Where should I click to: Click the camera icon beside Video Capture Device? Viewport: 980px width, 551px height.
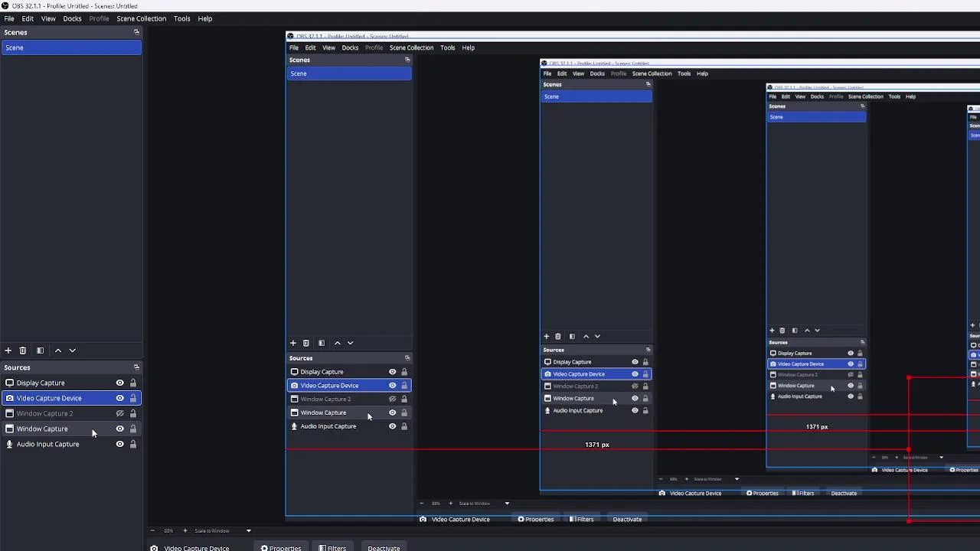point(9,398)
